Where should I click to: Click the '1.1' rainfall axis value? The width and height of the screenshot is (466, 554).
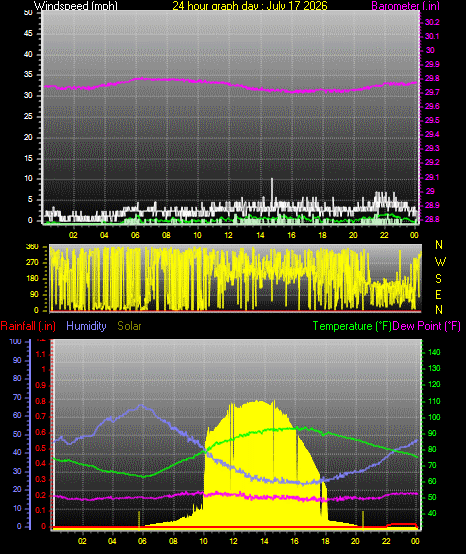coord(41,354)
